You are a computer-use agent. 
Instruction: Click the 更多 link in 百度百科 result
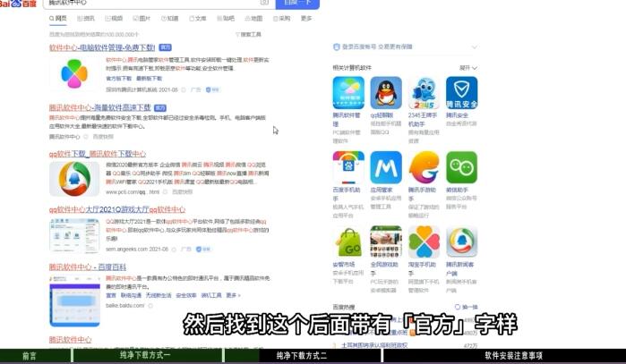tap(233, 295)
